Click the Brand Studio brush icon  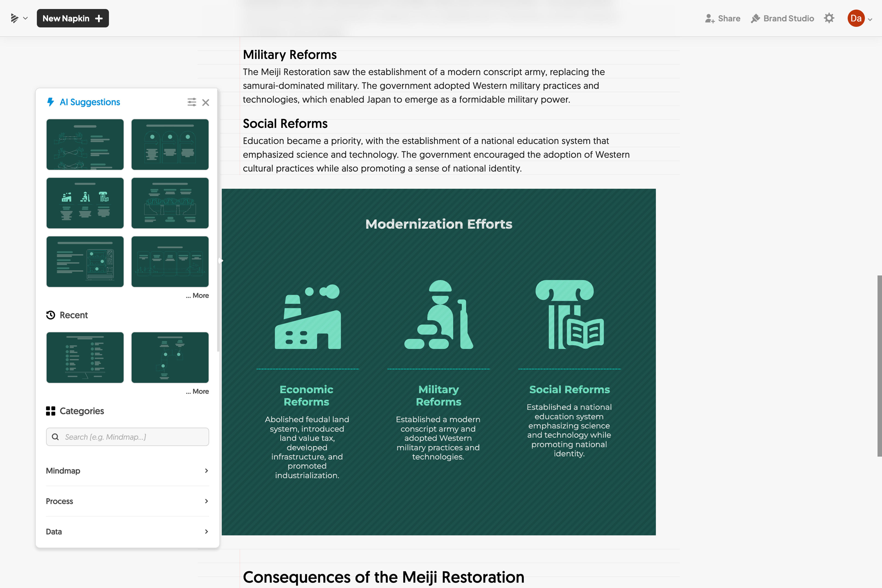[755, 18]
